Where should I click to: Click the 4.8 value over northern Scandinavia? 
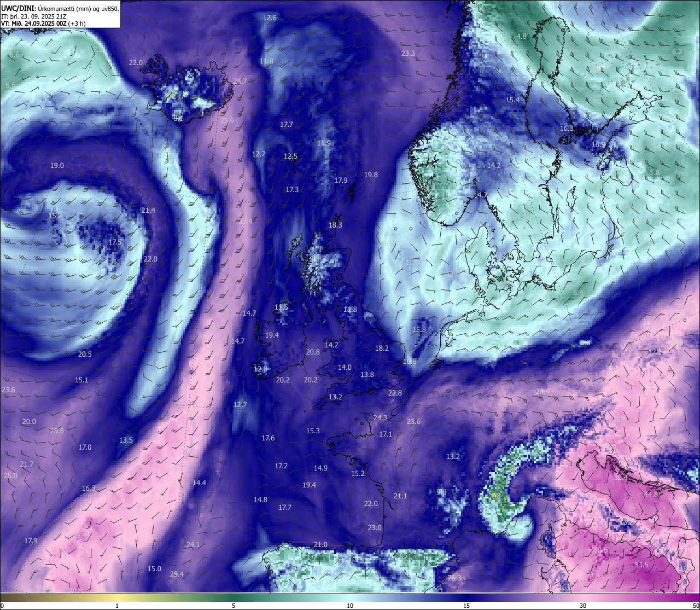[522, 37]
